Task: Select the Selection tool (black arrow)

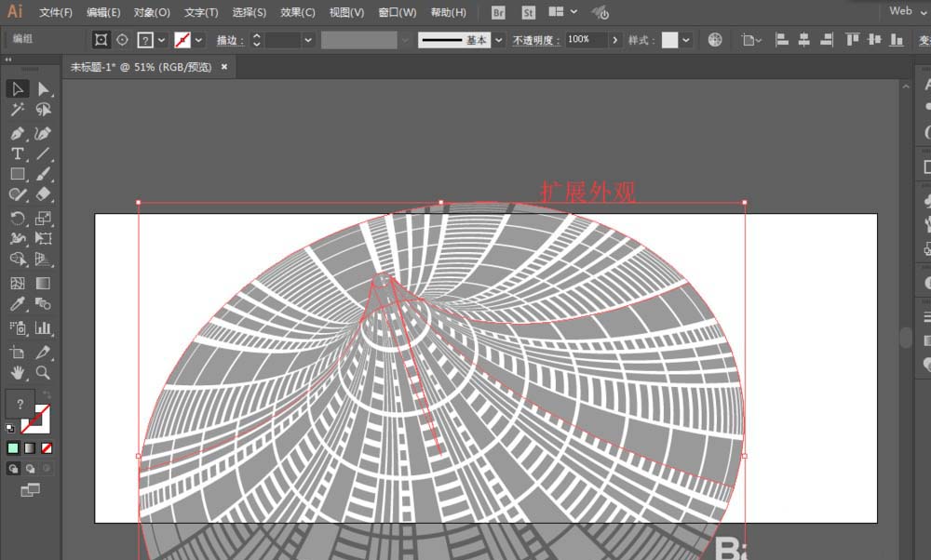Action: (17, 89)
